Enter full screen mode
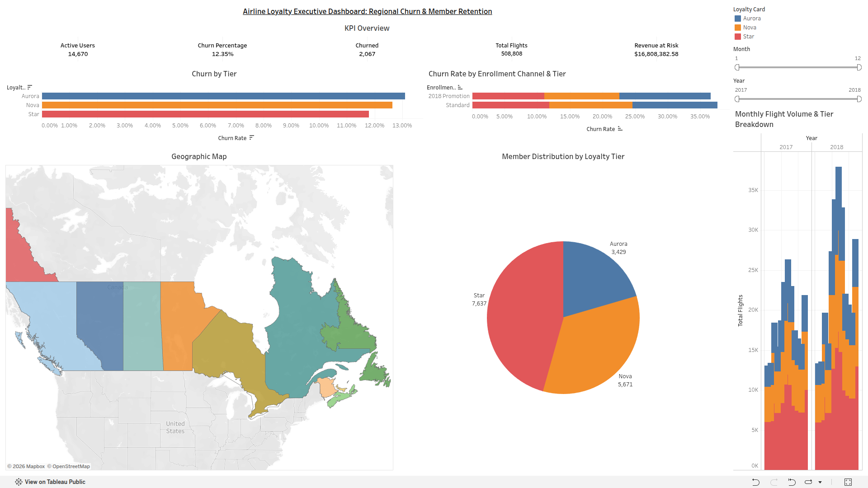Image resolution: width=868 pixels, height=488 pixels. click(848, 482)
